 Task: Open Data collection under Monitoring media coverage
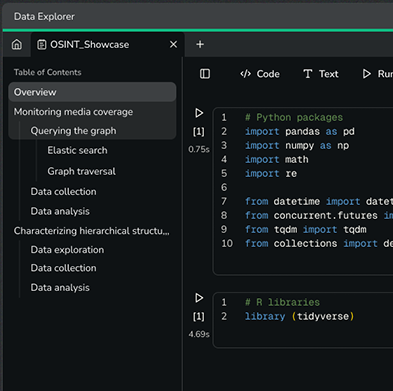(63, 192)
